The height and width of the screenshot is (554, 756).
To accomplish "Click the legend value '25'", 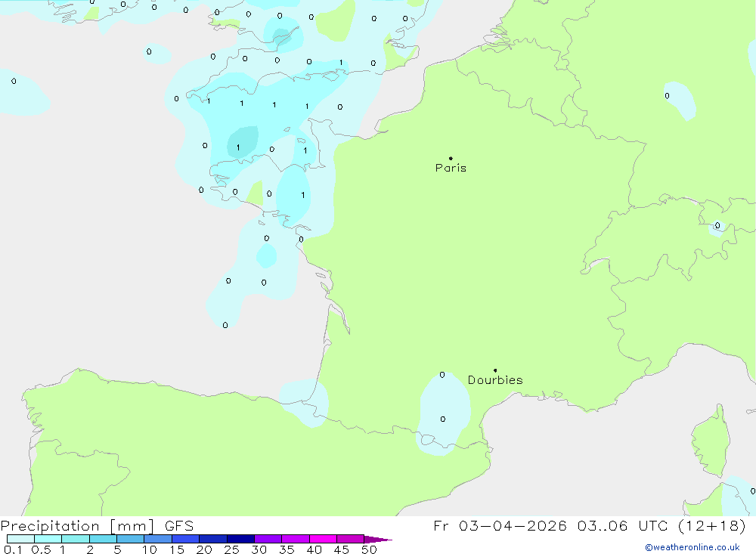I will click(x=232, y=549).
